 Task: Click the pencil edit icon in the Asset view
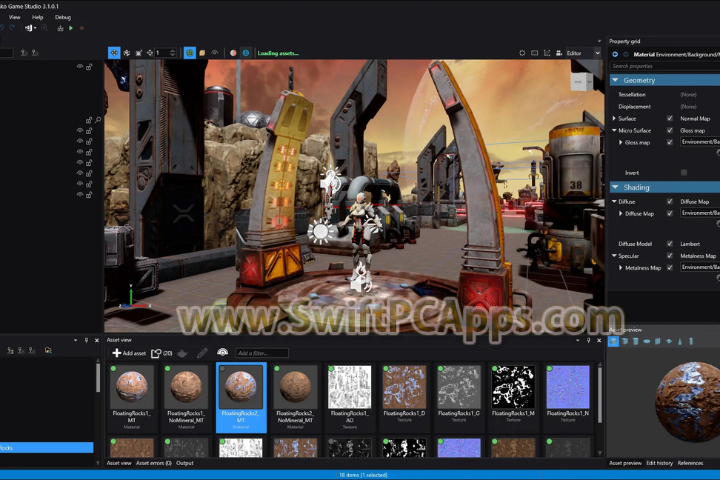202,353
